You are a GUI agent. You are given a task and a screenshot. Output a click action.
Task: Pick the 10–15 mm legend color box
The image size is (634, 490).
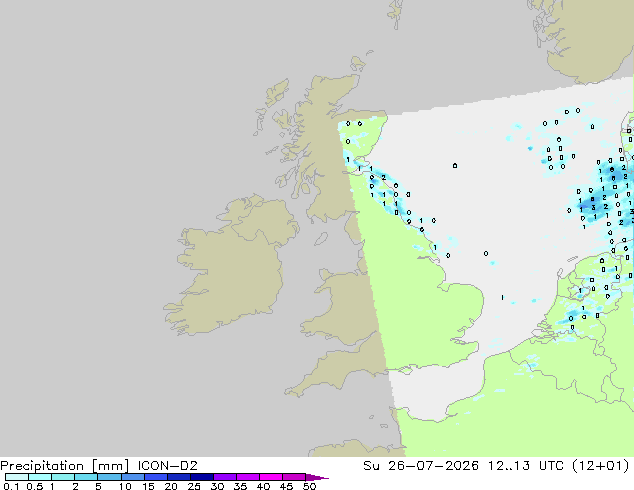coord(133,477)
